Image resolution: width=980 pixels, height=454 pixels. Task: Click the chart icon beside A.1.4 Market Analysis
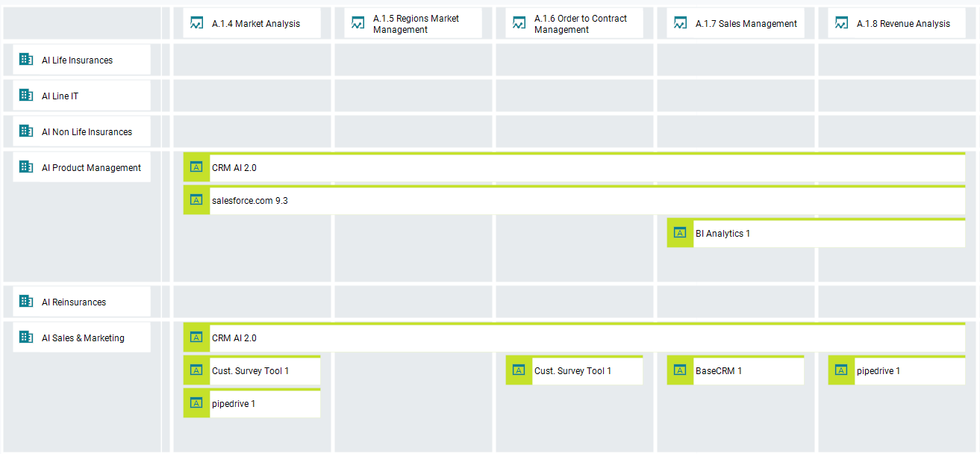(196, 22)
